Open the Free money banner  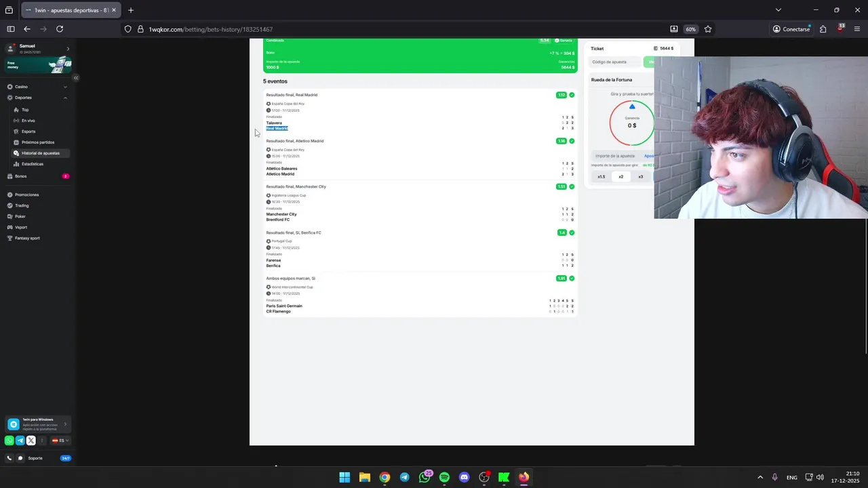pyautogui.click(x=39, y=65)
